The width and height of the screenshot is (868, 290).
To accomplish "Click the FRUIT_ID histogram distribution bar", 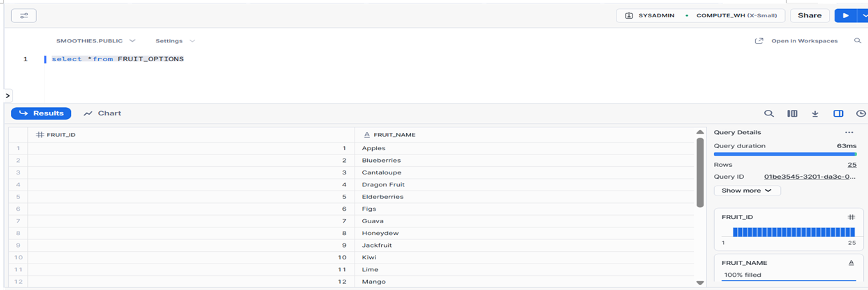I will click(793, 232).
